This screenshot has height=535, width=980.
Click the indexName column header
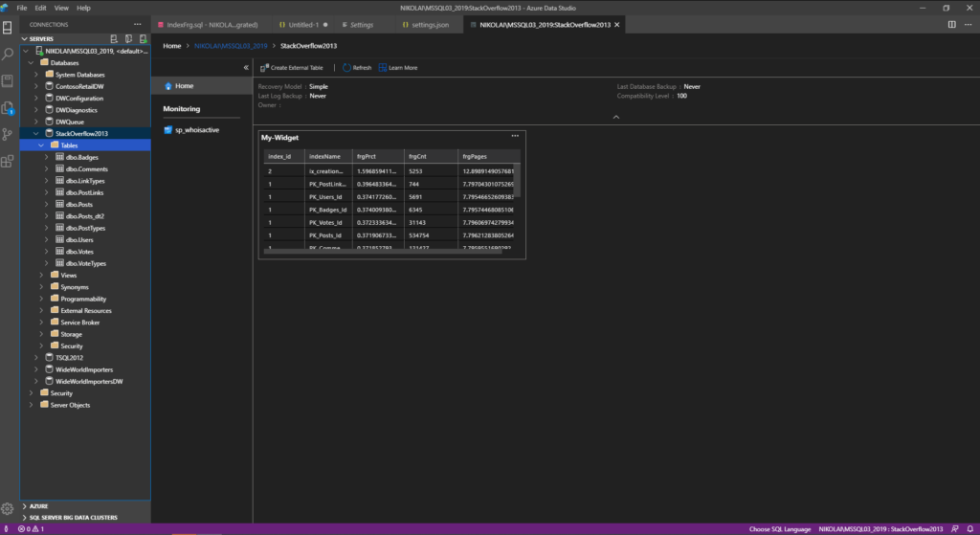(329, 156)
